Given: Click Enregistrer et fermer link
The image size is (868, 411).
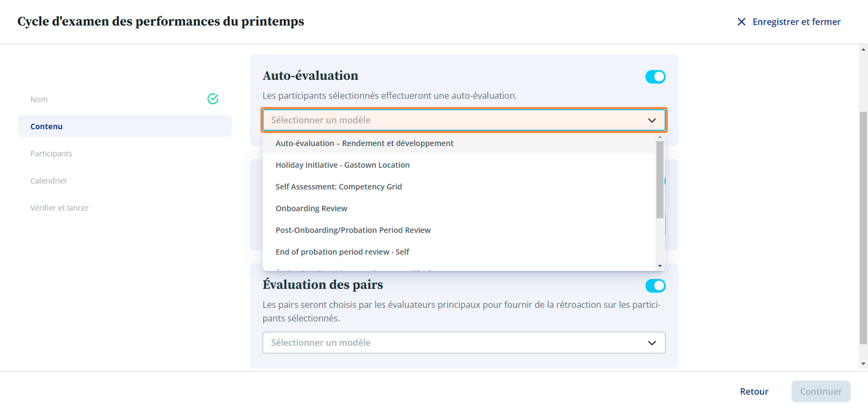Looking at the screenshot, I should point(796,22).
